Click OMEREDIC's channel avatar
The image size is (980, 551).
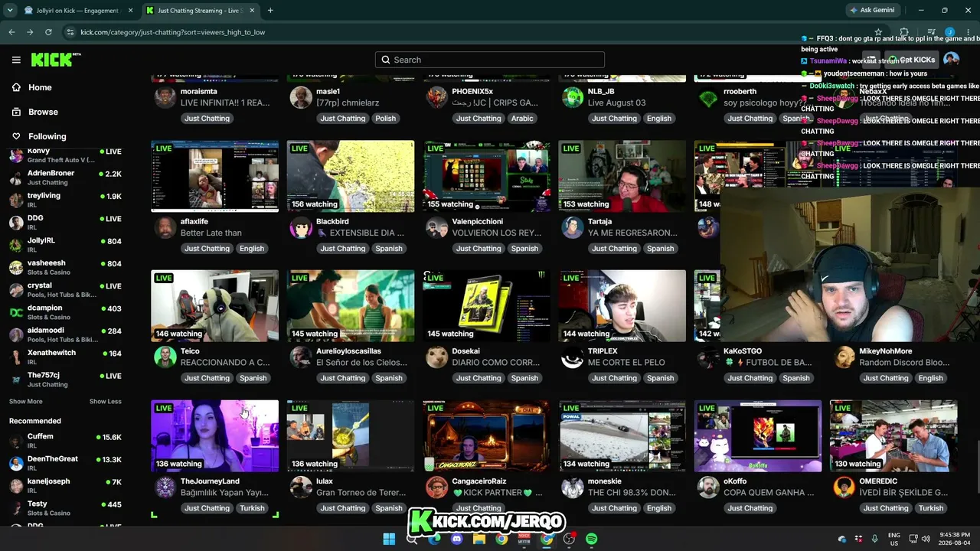point(844,487)
